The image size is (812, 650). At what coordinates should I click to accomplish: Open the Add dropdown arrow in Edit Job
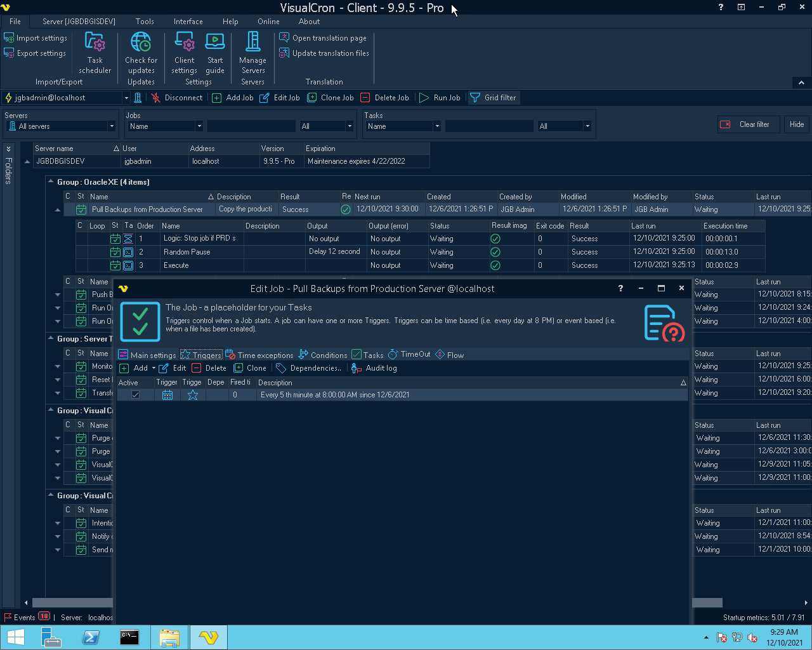click(154, 368)
